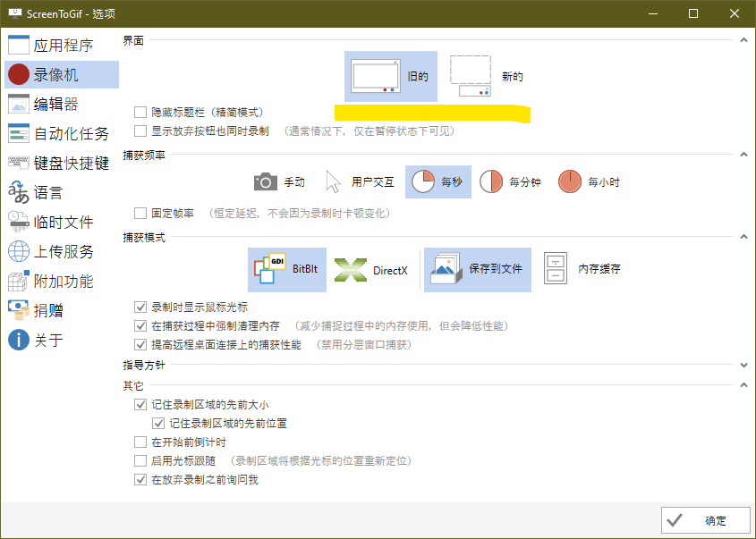Screen dimensions: 756x539
Task: Open the 自动化任务 icon
Action: click(x=18, y=133)
